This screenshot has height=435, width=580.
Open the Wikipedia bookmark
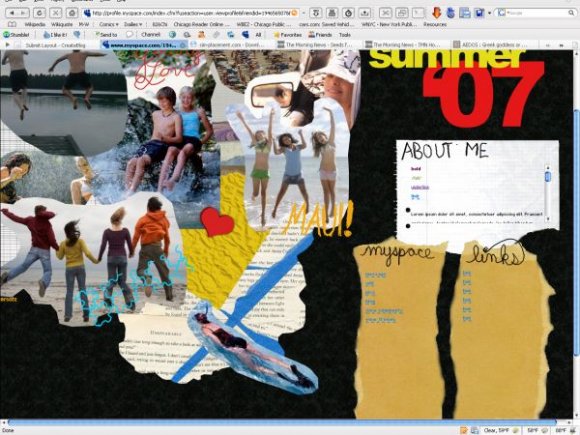coord(35,24)
